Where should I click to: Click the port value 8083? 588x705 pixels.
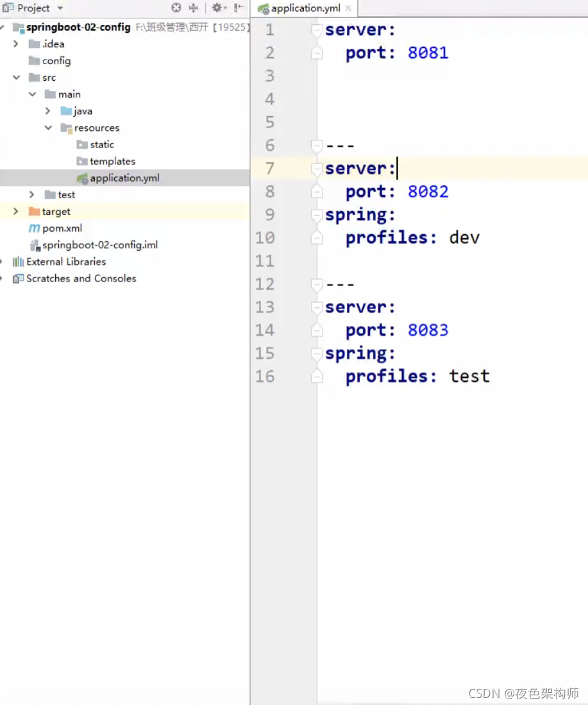[428, 330]
